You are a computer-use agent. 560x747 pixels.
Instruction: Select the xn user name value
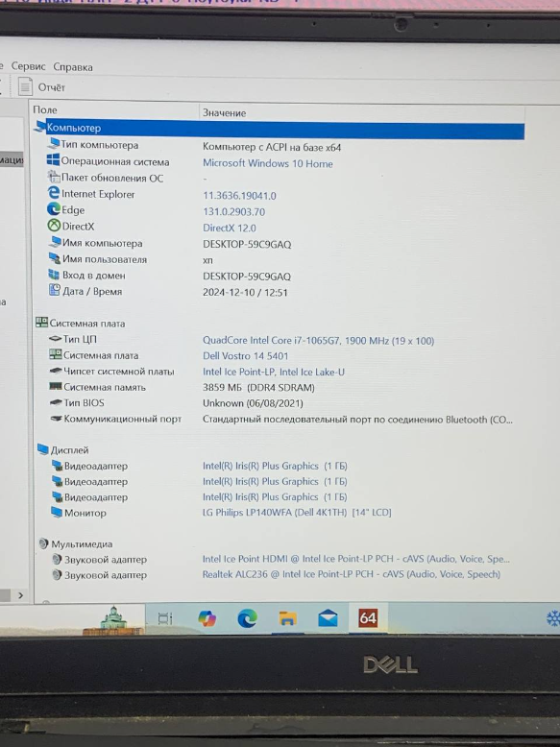tap(207, 260)
